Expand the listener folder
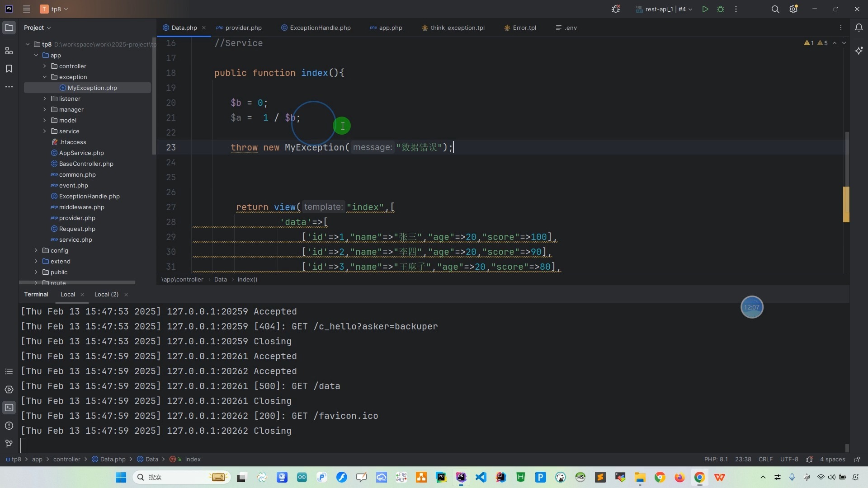Viewport: 868px width, 488px height. (45, 99)
